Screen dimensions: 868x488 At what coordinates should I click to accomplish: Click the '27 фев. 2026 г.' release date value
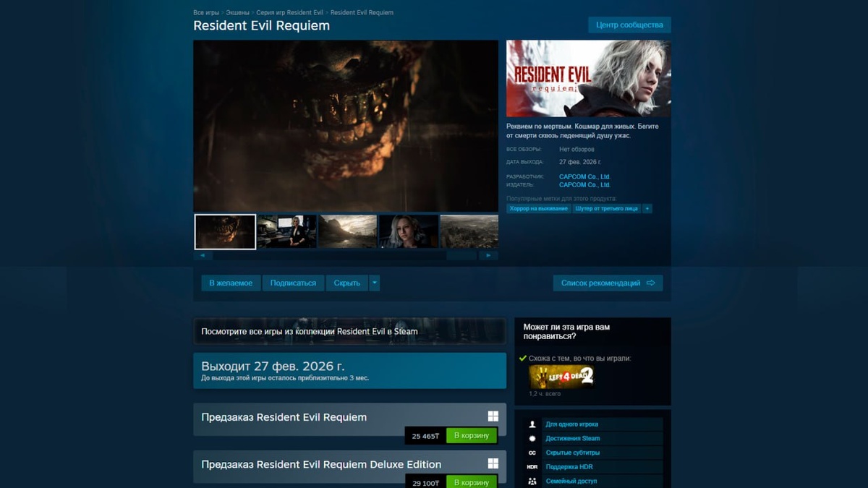pyautogui.click(x=580, y=162)
